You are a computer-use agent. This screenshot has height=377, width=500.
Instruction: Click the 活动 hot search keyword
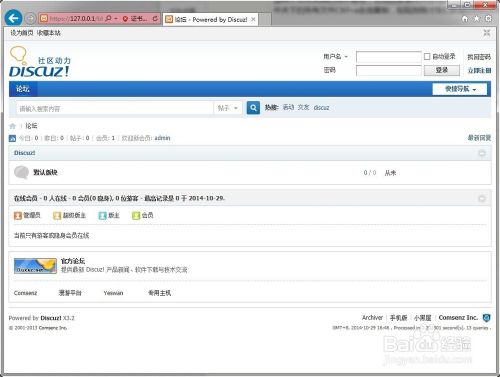click(288, 107)
